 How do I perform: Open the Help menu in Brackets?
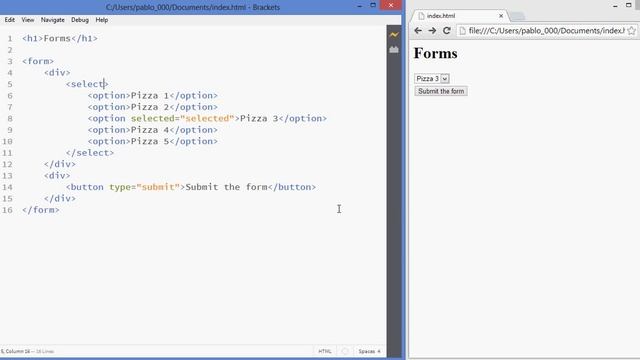pos(102,20)
